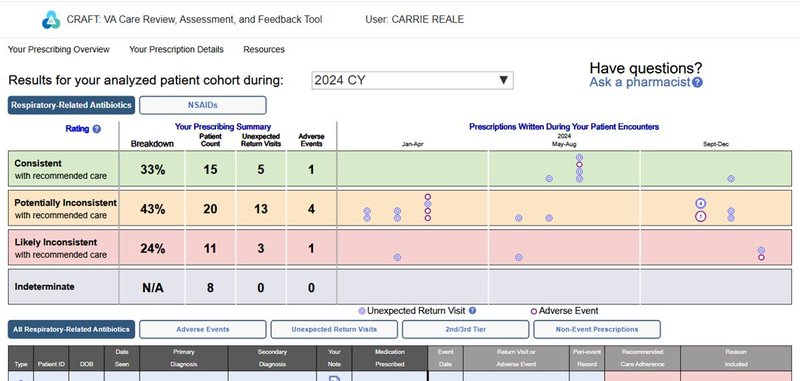Click the Likely Inconsistent row label
The width and height of the screenshot is (800, 381).
click(61, 248)
